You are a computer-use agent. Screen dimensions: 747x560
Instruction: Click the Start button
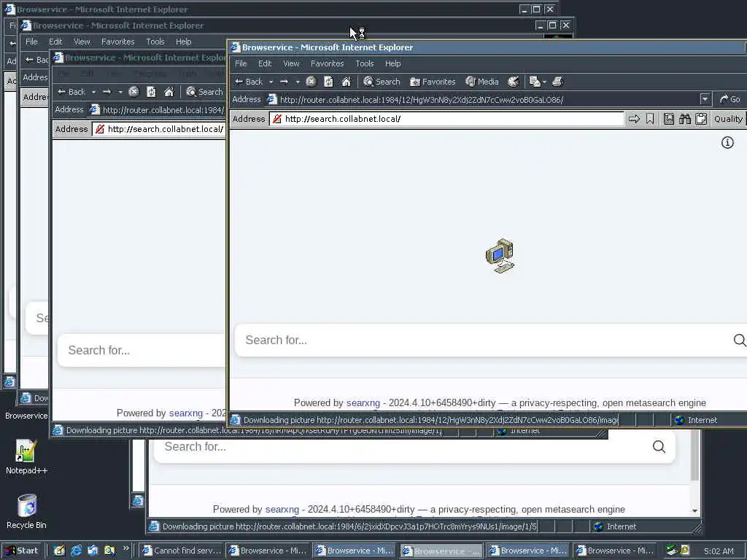pyautogui.click(x=22, y=551)
